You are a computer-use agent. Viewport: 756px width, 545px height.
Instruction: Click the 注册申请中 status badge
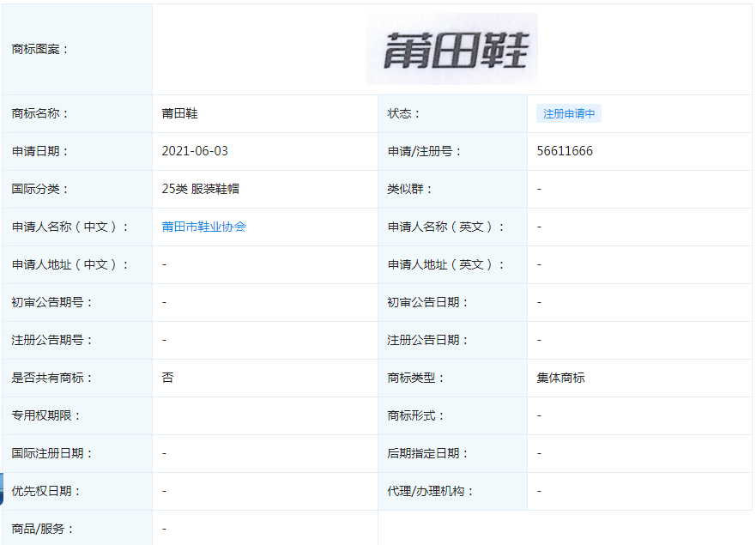(569, 114)
